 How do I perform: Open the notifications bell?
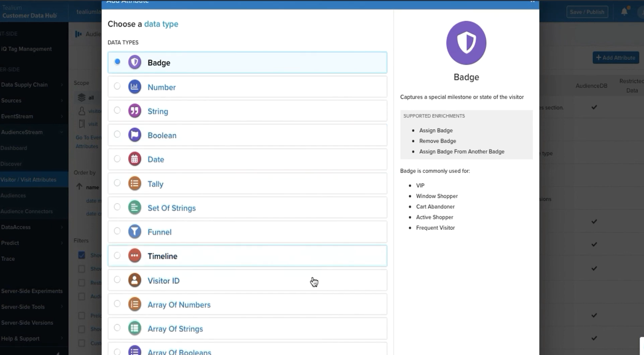(624, 12)
